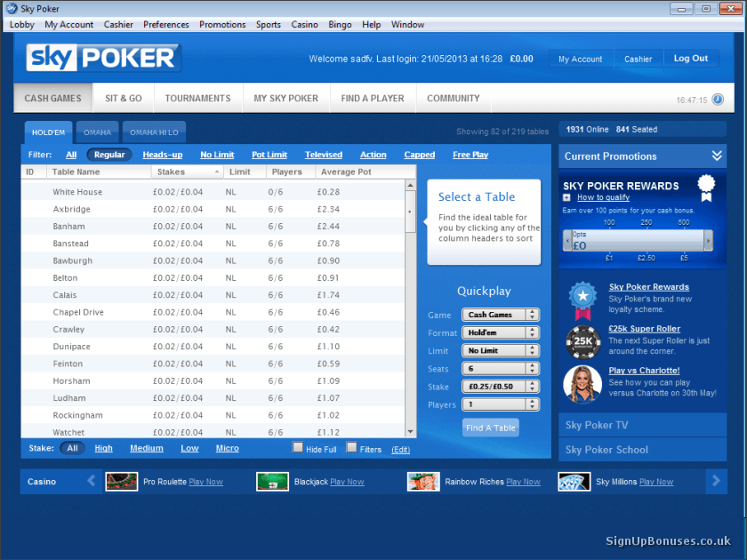Open the Stake dropdown showing £0.25/£0.50
Viewport: 747px width, 560px height.
(x=500, y=386)
